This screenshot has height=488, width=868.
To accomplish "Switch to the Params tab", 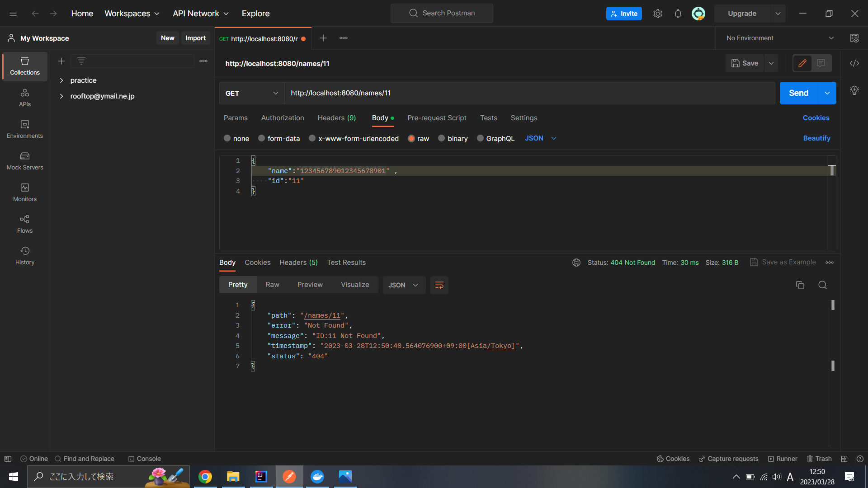I will click(x=236, y=118).
